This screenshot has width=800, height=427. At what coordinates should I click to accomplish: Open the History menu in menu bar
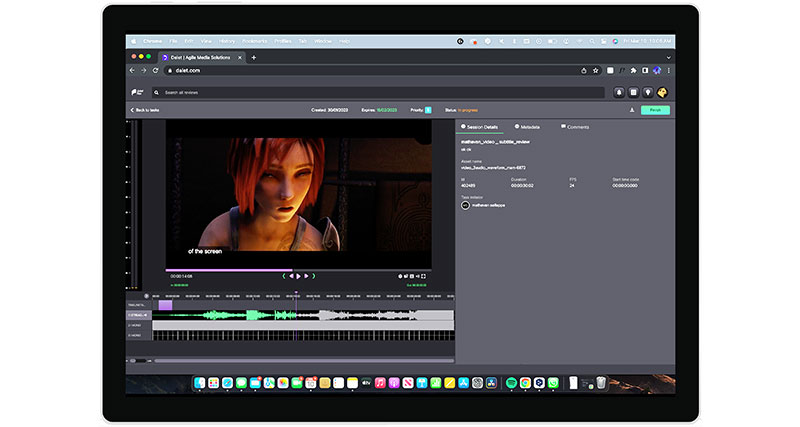[x=229, y=41]
